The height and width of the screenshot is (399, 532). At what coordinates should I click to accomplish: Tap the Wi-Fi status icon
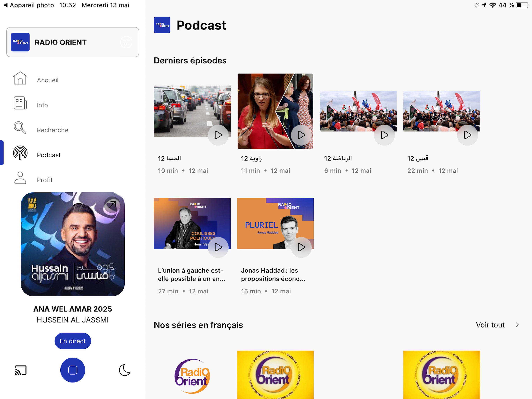point(493,5)
